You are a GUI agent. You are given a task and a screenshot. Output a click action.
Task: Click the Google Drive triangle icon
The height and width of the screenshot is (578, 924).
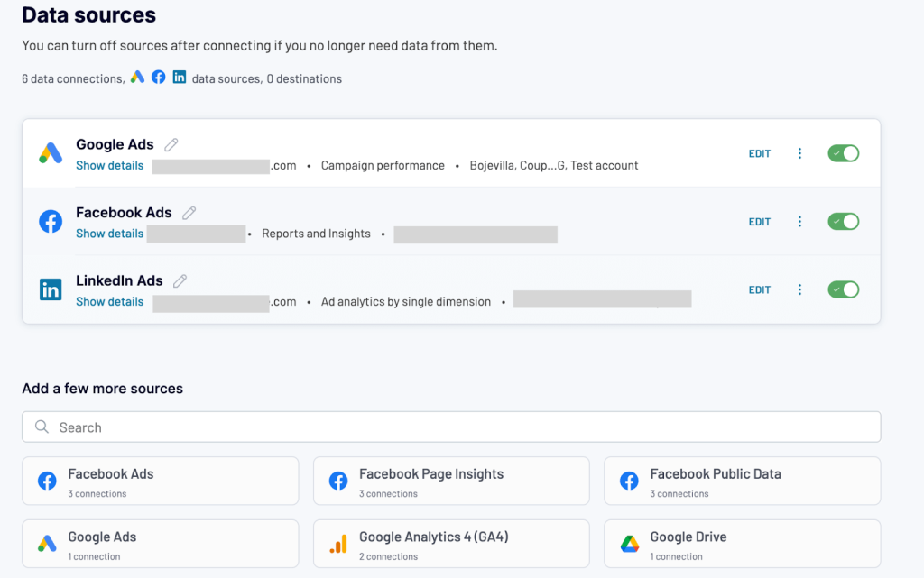(629, 543)
